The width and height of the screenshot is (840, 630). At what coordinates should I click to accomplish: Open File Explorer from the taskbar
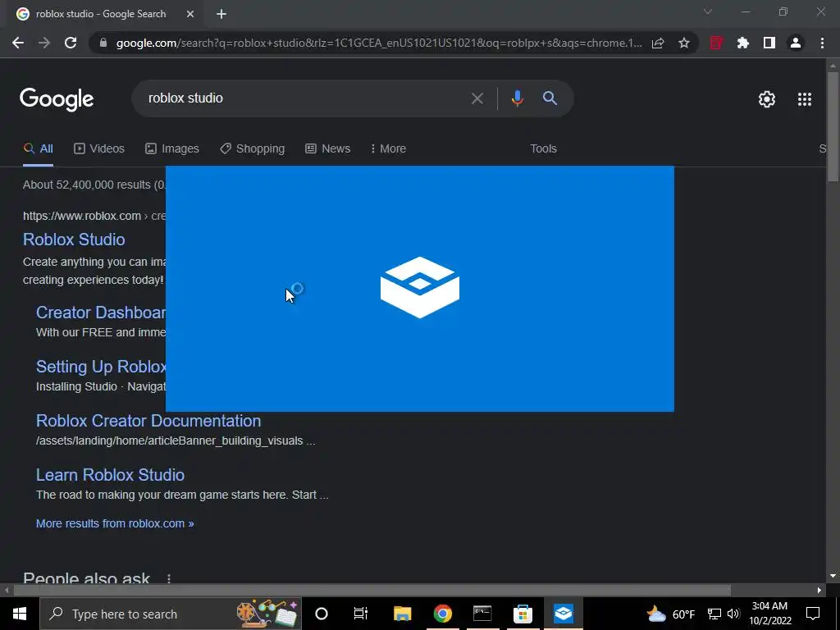402,614
